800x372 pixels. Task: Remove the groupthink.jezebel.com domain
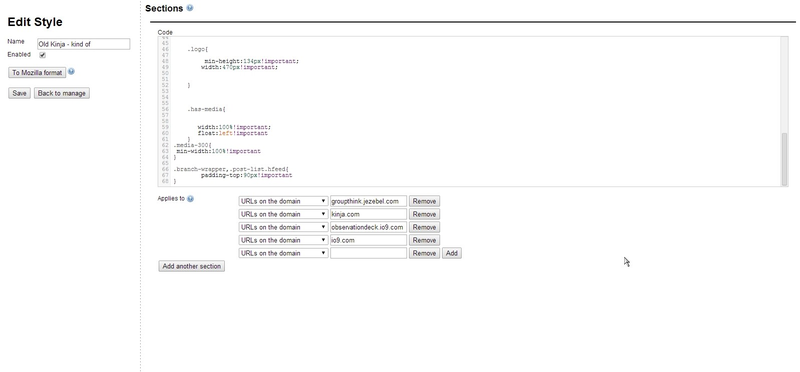click(424, 201)
